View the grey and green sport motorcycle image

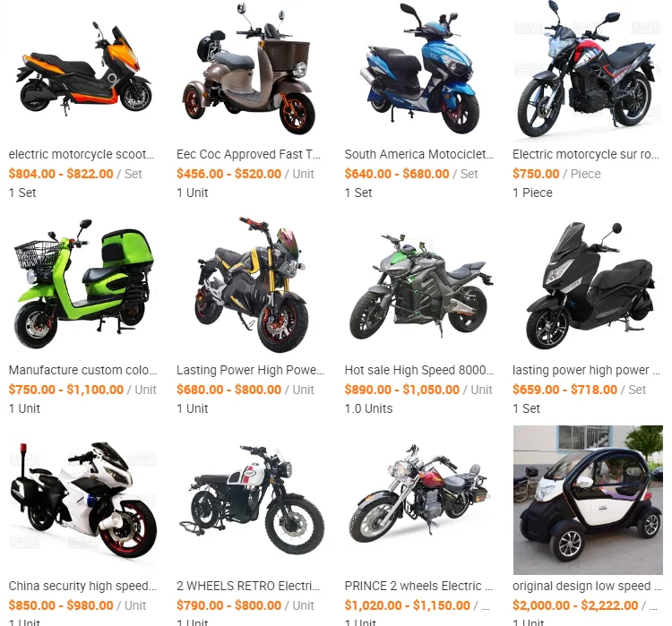(x=419, y=284)
